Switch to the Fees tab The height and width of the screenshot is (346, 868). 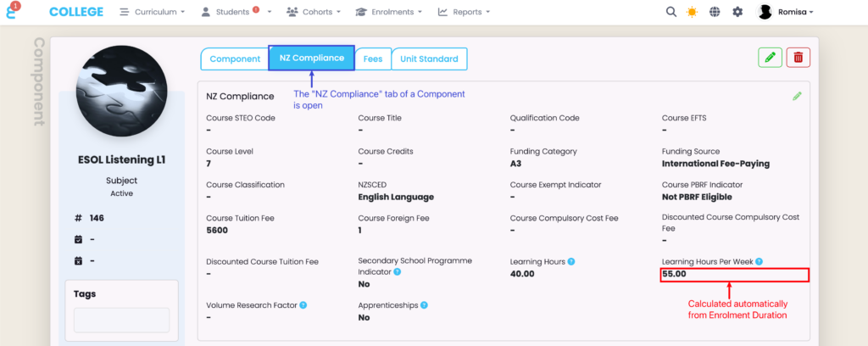pos(372,59)
